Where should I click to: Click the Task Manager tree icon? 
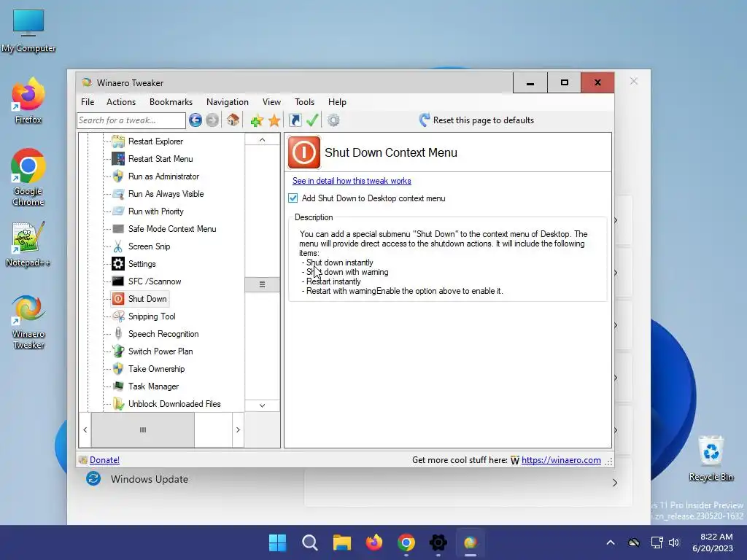pyautogui.click(x=118, y=386)
